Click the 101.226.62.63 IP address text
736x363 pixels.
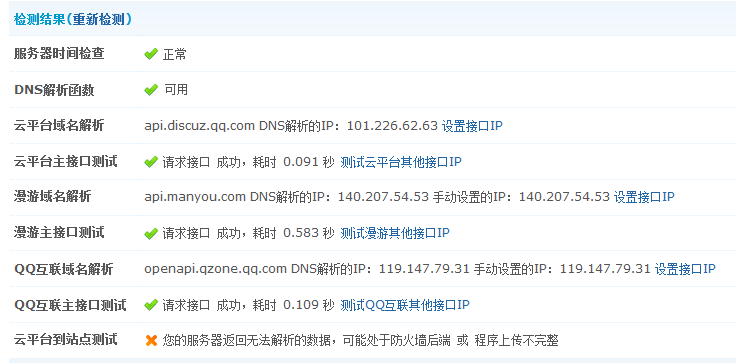tap(392, 126)
